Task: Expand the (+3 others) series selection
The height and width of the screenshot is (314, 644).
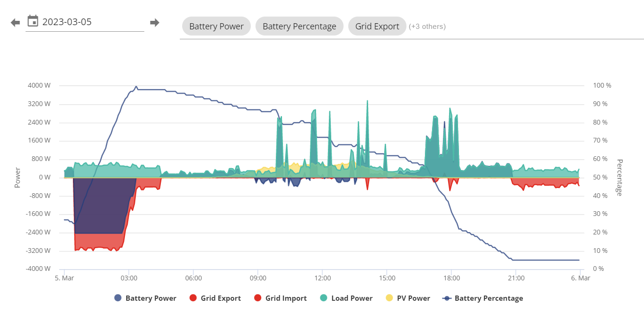Action: click(427, 27)
